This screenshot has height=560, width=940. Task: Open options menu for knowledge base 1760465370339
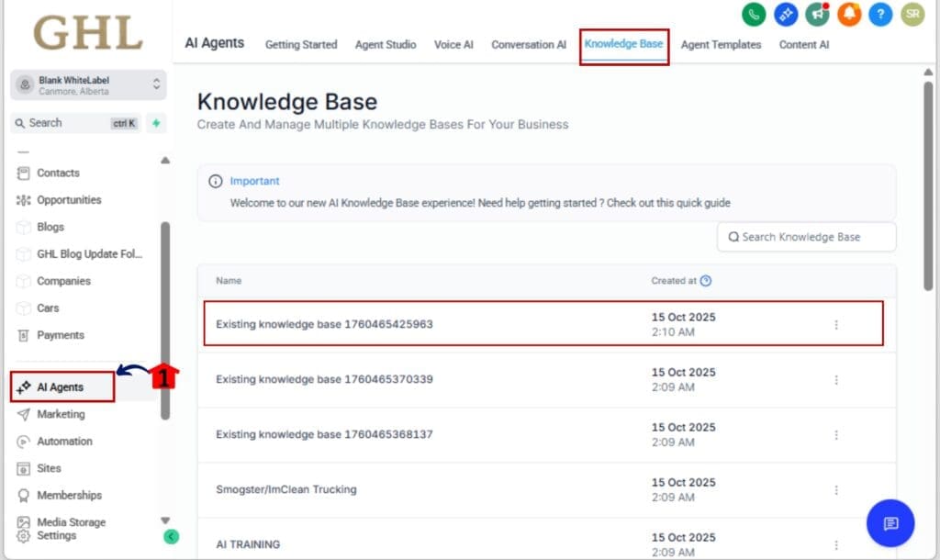pyautogui.click(x=836, y=379)
